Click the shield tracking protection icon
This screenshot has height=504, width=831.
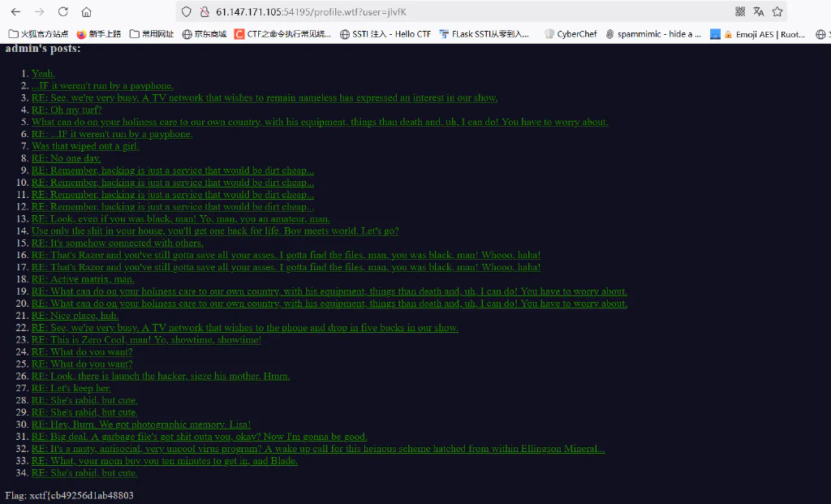point(187,11)
